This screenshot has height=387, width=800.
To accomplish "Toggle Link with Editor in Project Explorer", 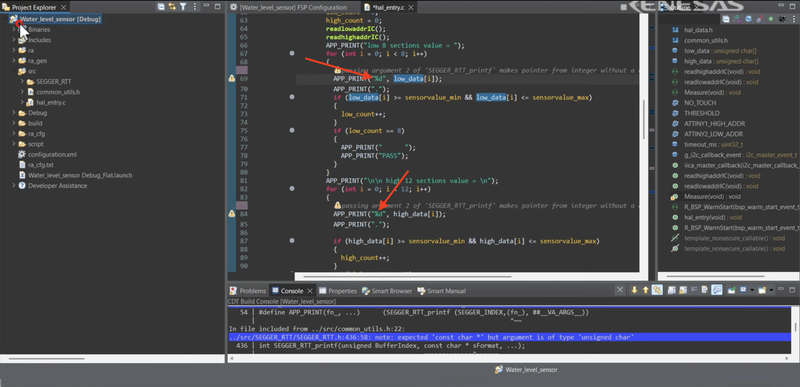I will (x=172, y=7).
